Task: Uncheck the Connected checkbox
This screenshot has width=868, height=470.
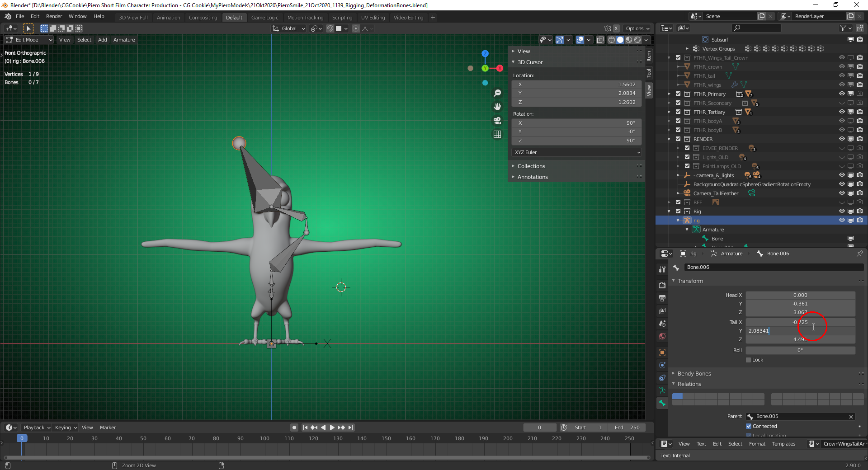Action: click(x=749, y=426)
